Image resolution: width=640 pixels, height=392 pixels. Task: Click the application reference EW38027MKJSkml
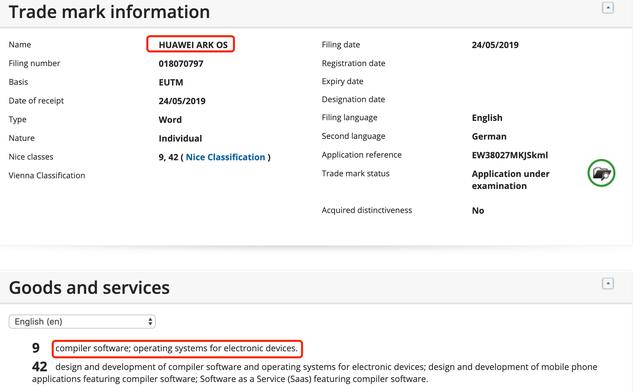pyautogui.click(x=510, y=155)
